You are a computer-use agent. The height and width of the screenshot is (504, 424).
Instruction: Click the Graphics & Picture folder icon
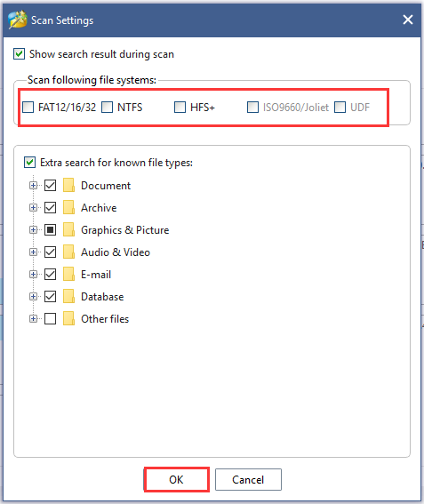point(68,229)
